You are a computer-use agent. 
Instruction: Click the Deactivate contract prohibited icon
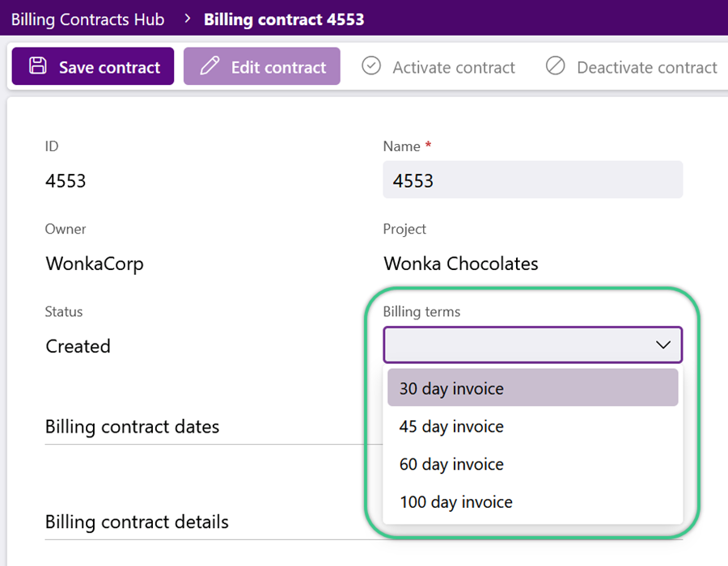coord(555,65)
